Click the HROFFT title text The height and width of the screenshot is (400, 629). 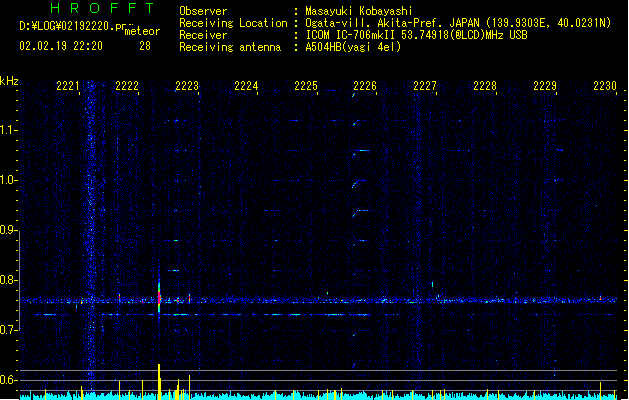[x=102, y=8]
